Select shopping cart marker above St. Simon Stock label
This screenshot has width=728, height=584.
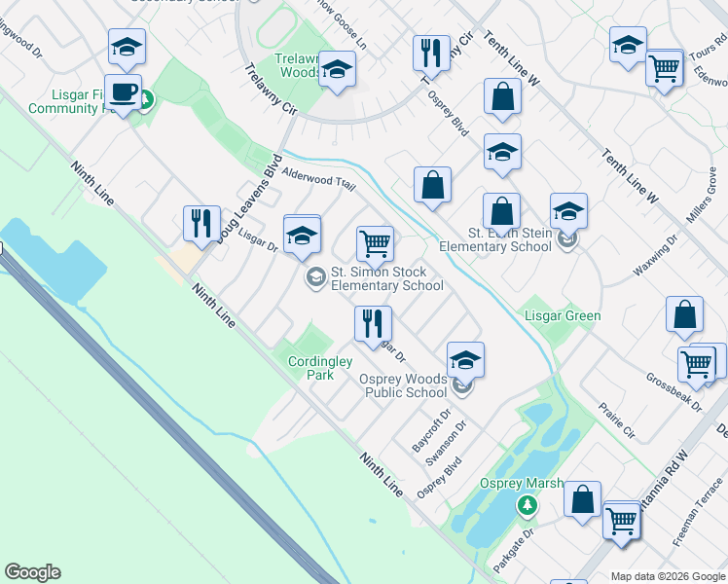coord(375,246)
